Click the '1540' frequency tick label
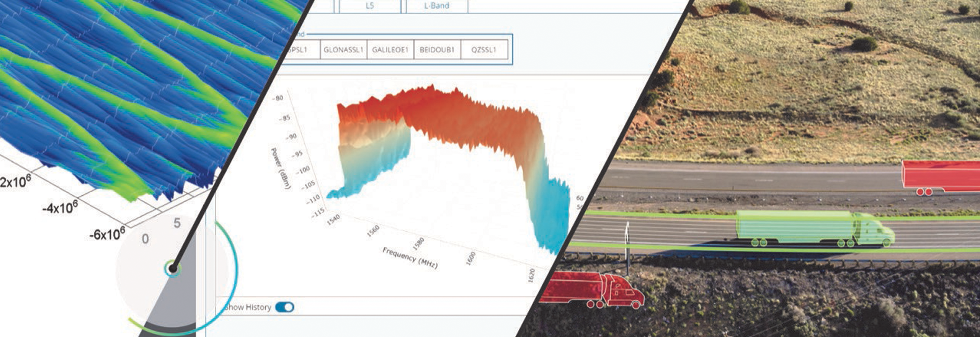 333,220
